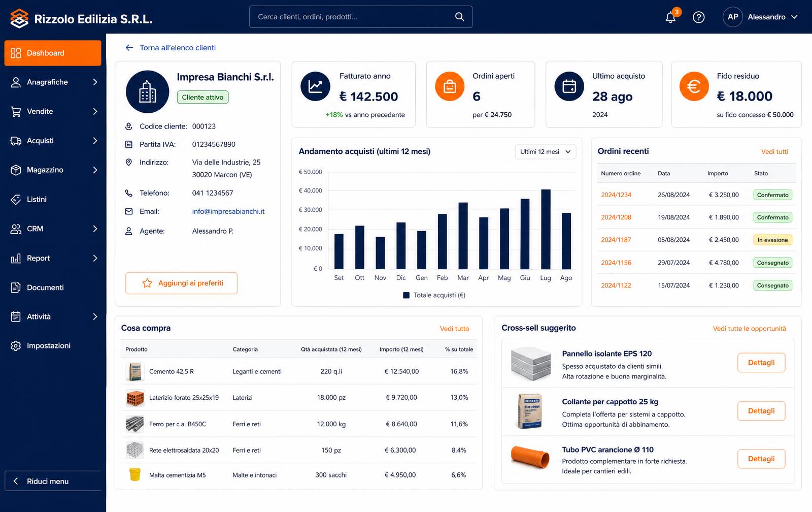This screenshot has width=812, height=512.
Task: Click Torna all'elenco clienti link
Action: point(178,48)
